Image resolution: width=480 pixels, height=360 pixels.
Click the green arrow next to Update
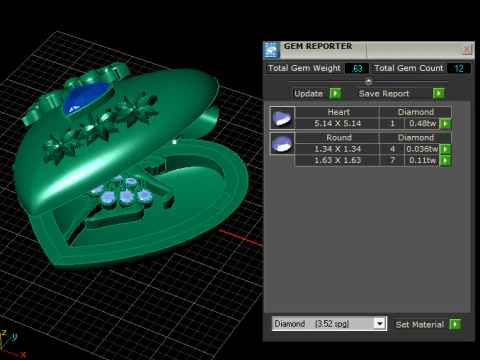tap(335, 93)
